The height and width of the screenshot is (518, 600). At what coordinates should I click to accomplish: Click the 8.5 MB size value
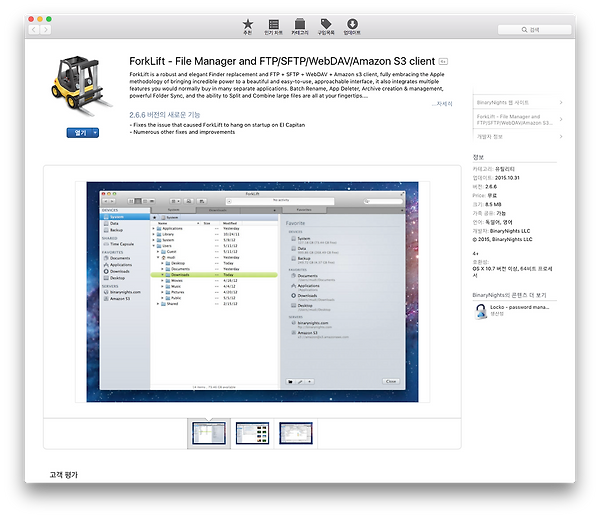pos(493,204)
